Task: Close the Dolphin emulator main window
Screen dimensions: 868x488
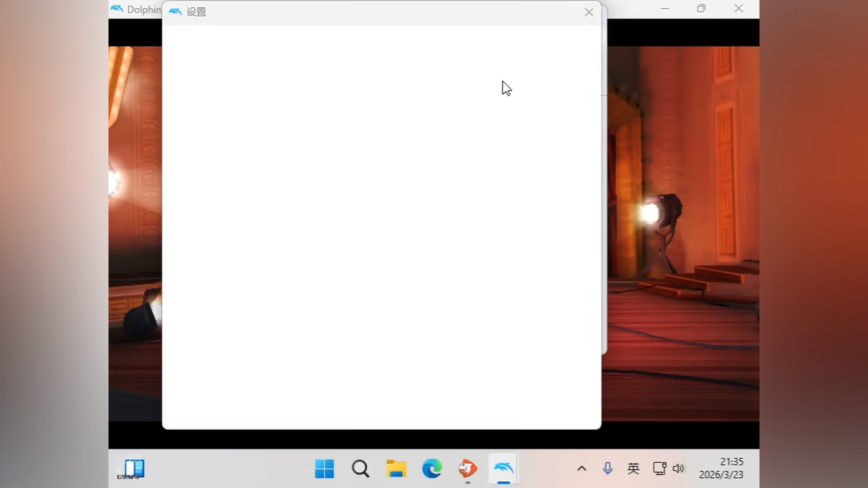Action: pos(738,9)
